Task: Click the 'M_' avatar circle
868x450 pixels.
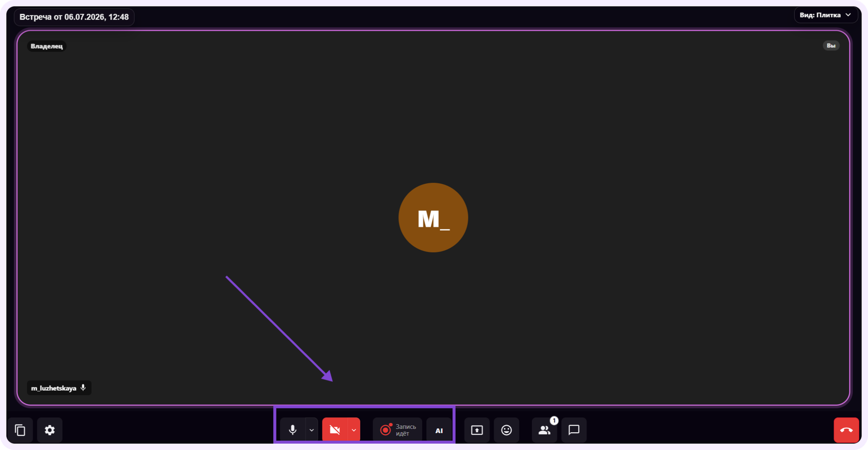Action: tap(433, 218)
